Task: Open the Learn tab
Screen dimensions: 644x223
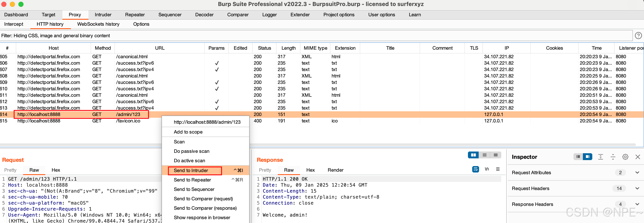Action: click(x=415, y=15)
